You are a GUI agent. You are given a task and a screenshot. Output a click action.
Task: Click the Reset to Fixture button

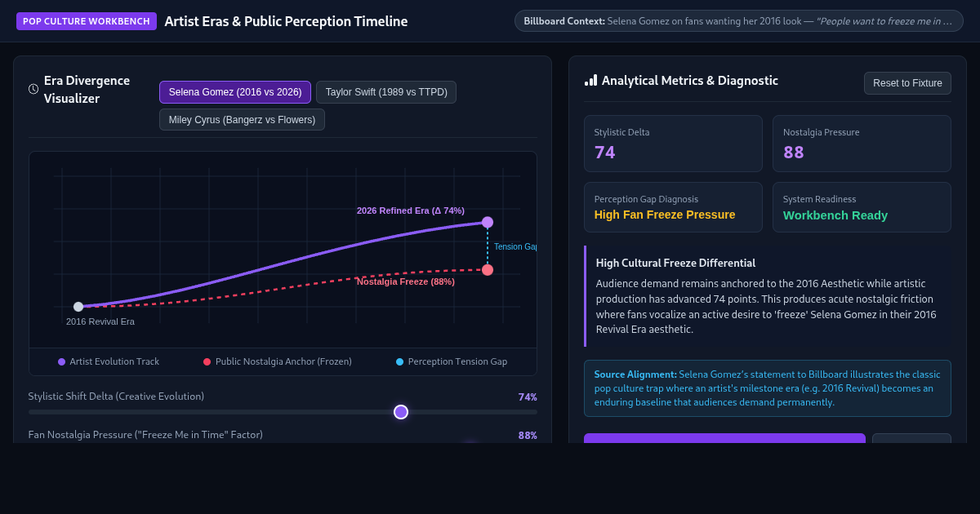(907, 83)
